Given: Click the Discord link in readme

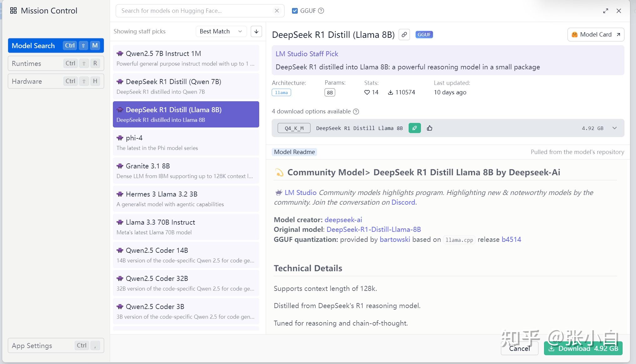Looking at the screenshot, I should (x=403, y=202).
